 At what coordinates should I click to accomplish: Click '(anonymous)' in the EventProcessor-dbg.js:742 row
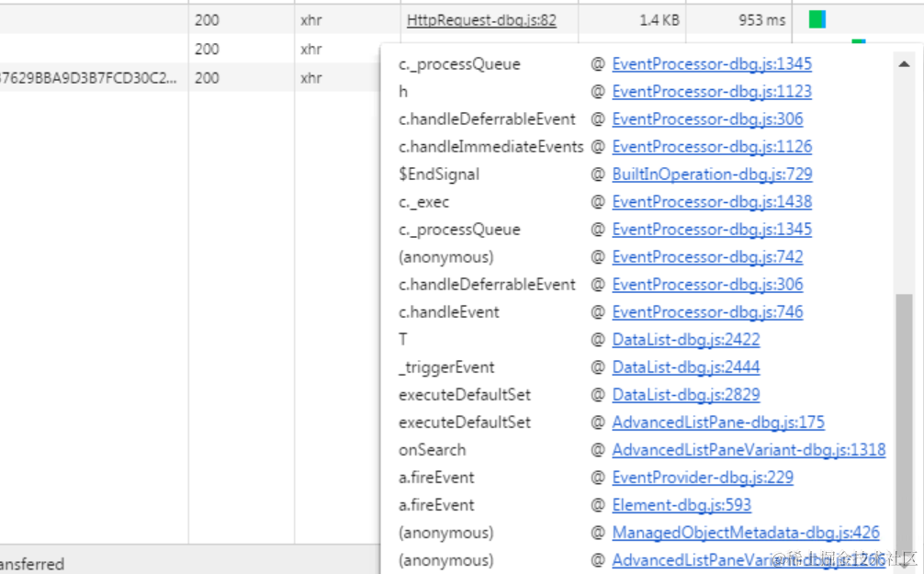446,257
